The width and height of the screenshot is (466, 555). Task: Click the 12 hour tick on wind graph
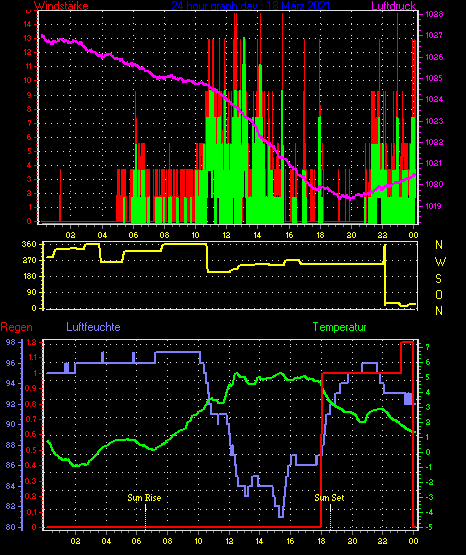point(226,235)
